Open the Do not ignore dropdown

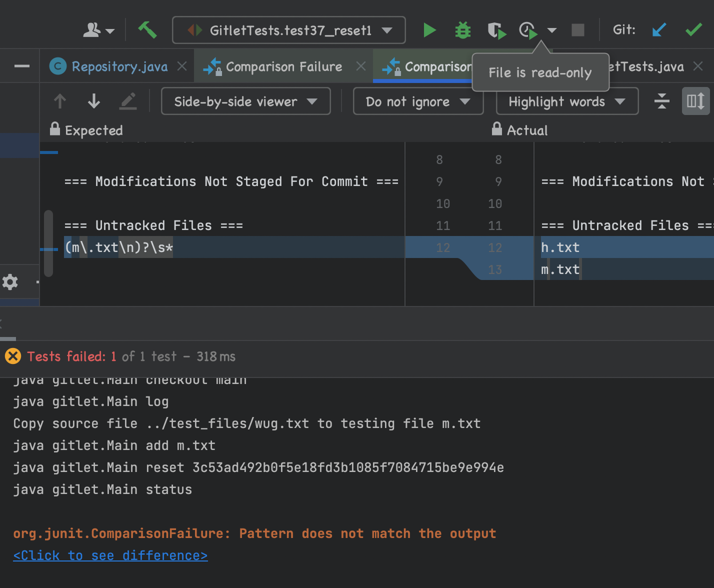pos(417,101)
